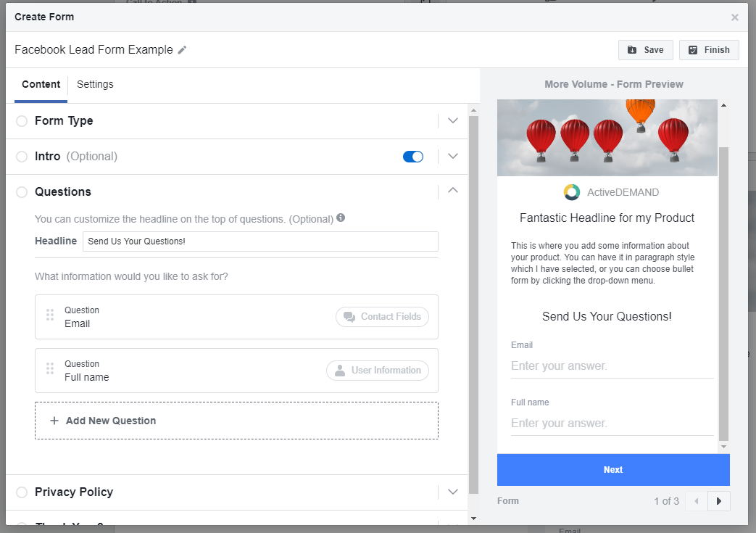Image resolution: width=756 pixels, height=533 pixels.
Task: Click the Full name answer field in preview
Action: tap(612, 423)
